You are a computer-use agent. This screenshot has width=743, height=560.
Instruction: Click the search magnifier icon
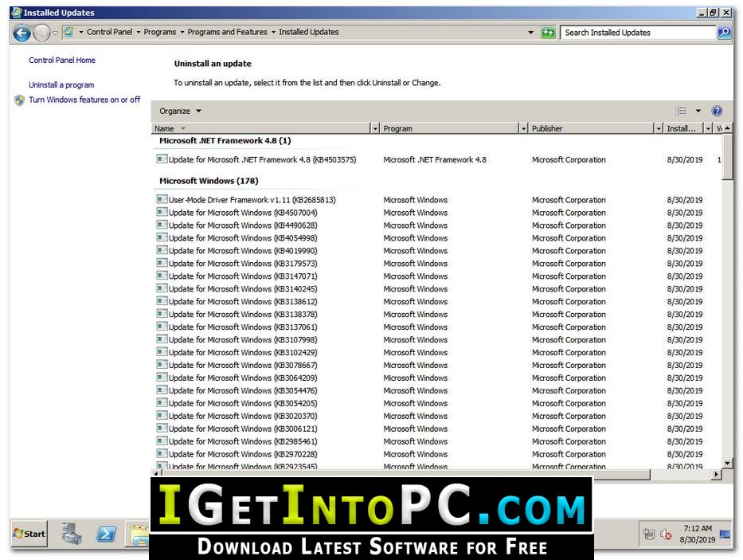(724, 32)
